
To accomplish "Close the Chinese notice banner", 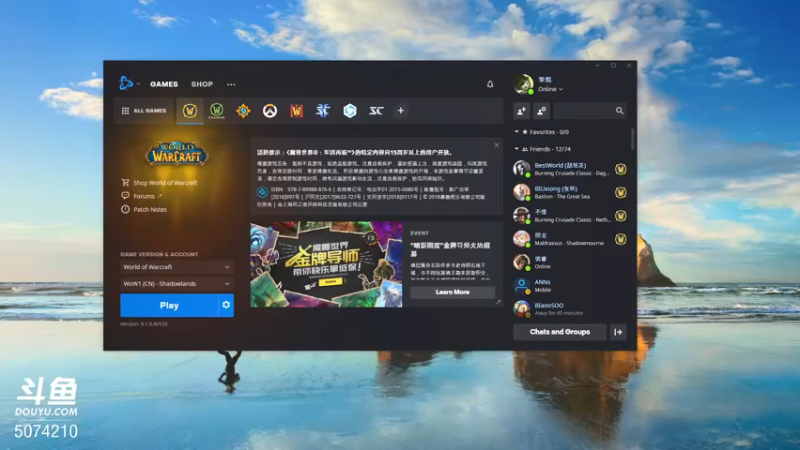I will click(x=496, y=145).
